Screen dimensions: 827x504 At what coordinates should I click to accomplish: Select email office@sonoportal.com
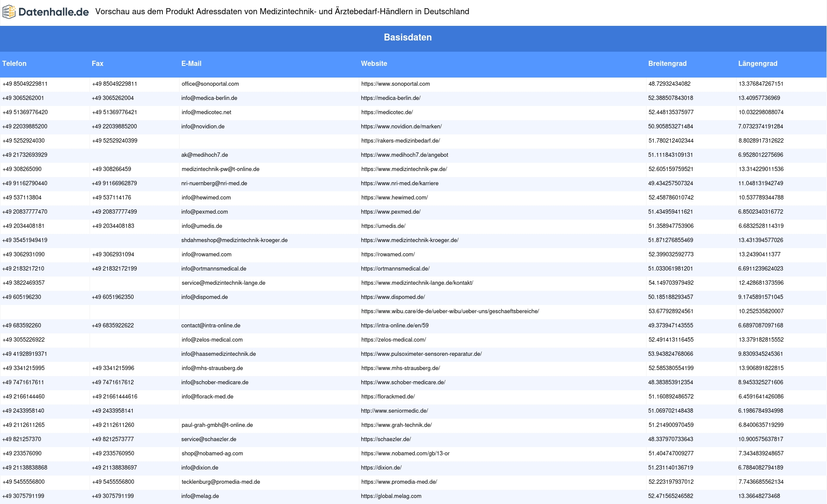point(210,84)
